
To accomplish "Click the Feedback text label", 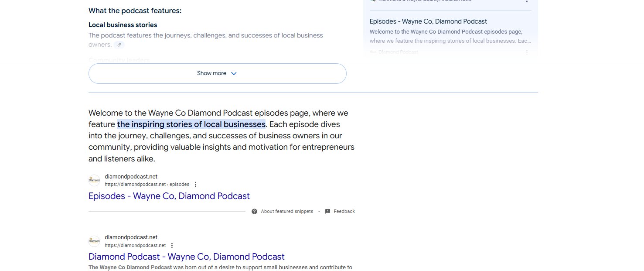I will [x=344, y=211].
